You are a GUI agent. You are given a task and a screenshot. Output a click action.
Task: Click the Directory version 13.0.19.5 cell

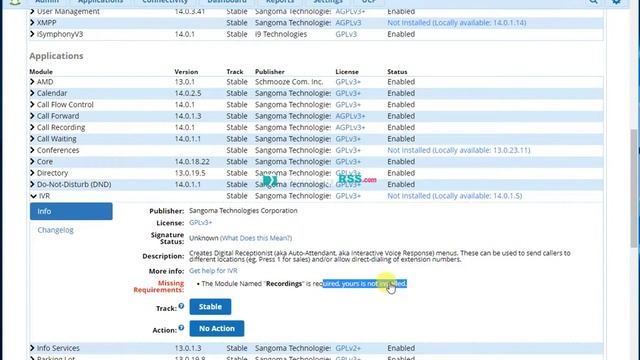190,173
